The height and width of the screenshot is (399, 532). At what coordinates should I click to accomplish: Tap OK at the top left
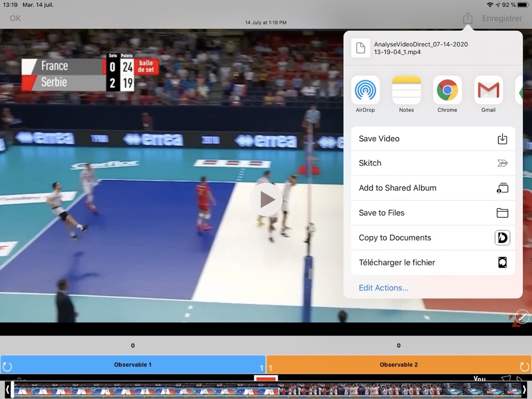tap(15, 18)
